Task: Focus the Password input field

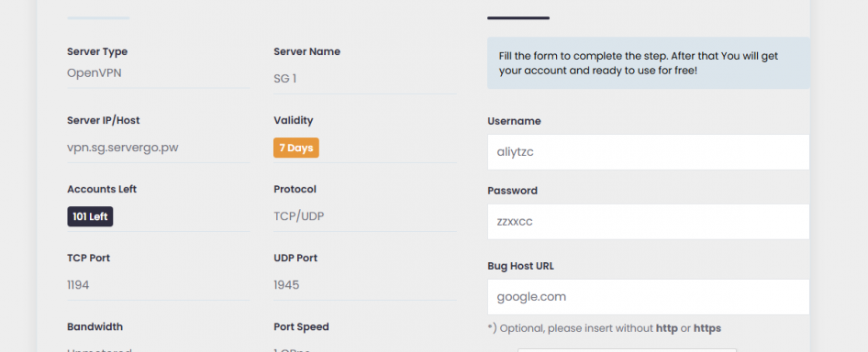Action: (648, 222)
